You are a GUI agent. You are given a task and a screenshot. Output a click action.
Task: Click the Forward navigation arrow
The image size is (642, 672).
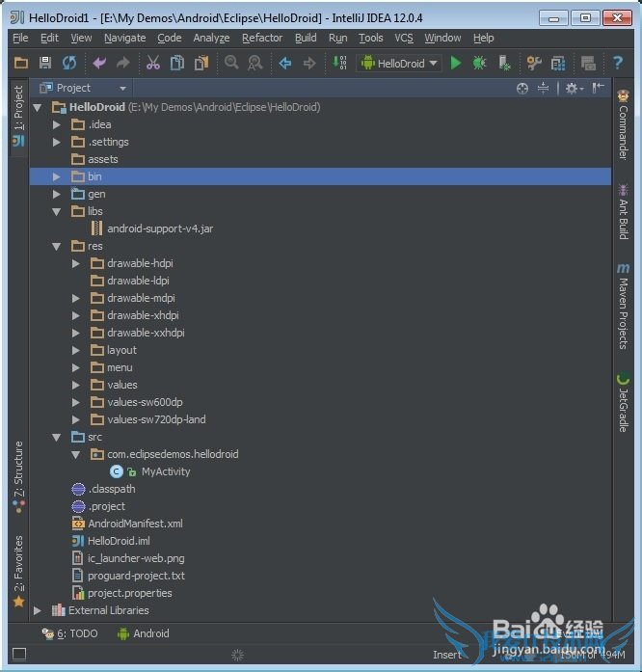309,64
